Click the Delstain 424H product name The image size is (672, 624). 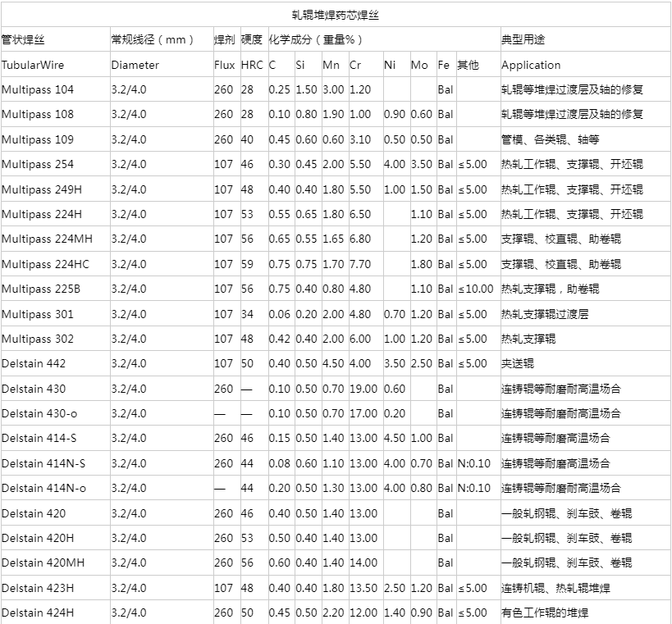(x=38, y=613)
